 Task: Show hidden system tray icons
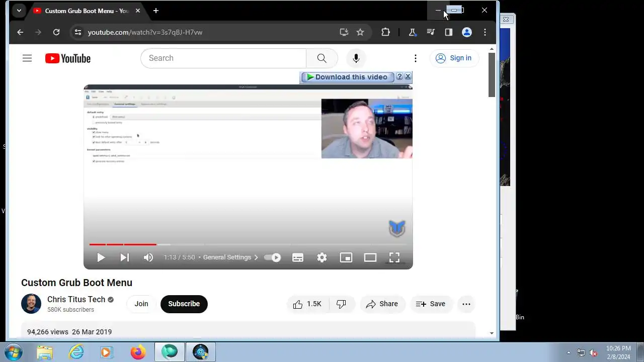(x=569, y=353)
